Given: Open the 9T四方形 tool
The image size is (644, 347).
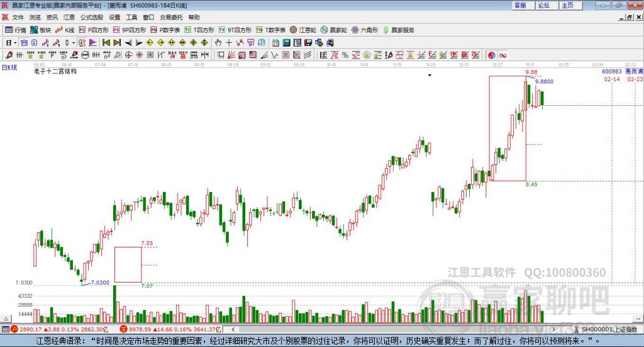Looking at the screenshot, I should coord(235,30).
